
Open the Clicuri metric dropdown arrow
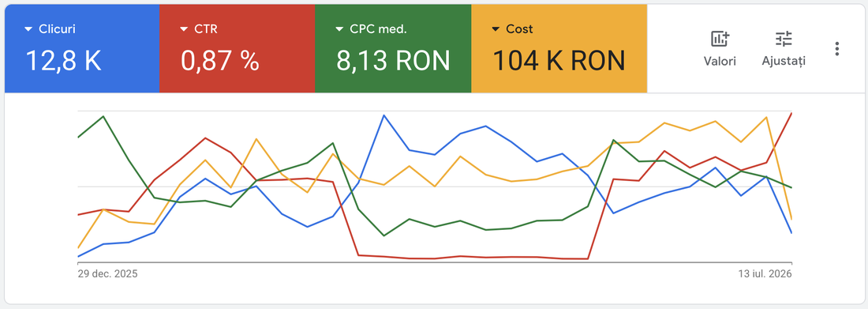click(x=28, y=29)
